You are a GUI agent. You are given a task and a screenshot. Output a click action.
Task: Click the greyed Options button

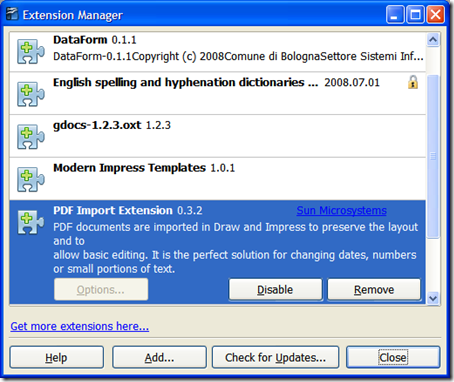click(x=101, y=290)
